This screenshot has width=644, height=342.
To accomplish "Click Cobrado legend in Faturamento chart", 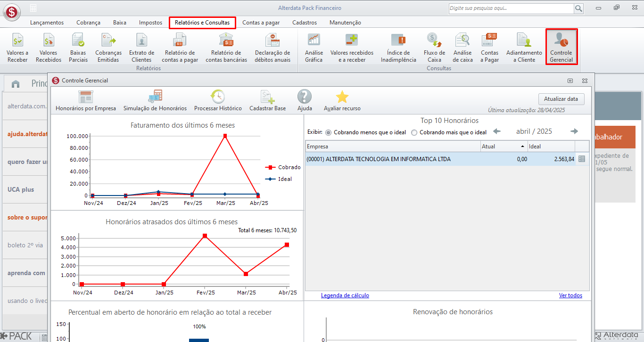I will click(283, 167).
